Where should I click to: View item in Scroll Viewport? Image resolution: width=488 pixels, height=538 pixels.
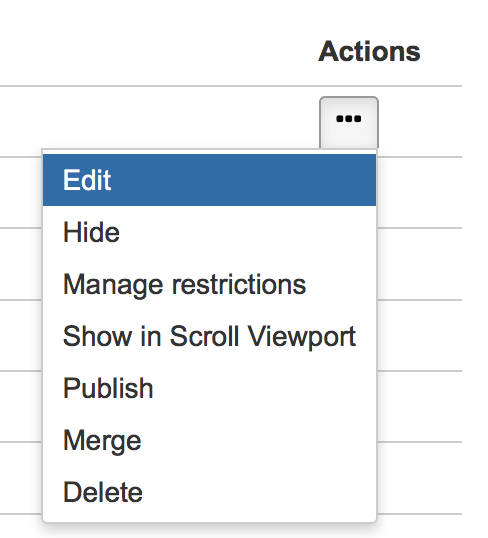[209, 336]
